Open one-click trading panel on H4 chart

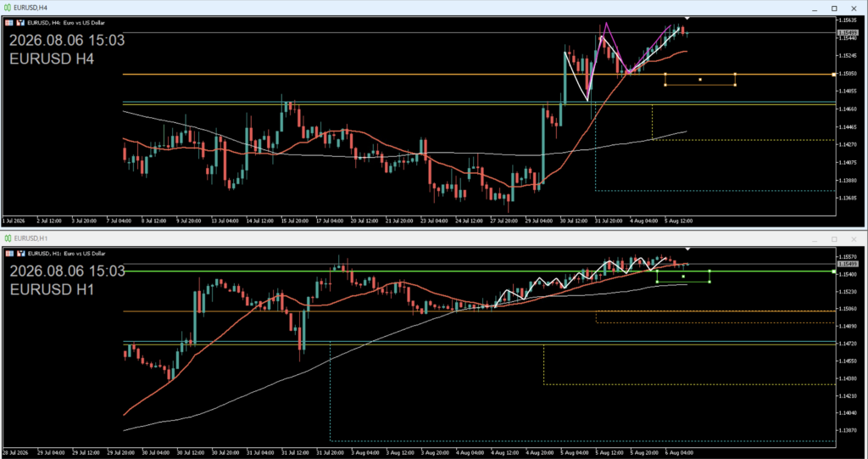click(8, 23)
